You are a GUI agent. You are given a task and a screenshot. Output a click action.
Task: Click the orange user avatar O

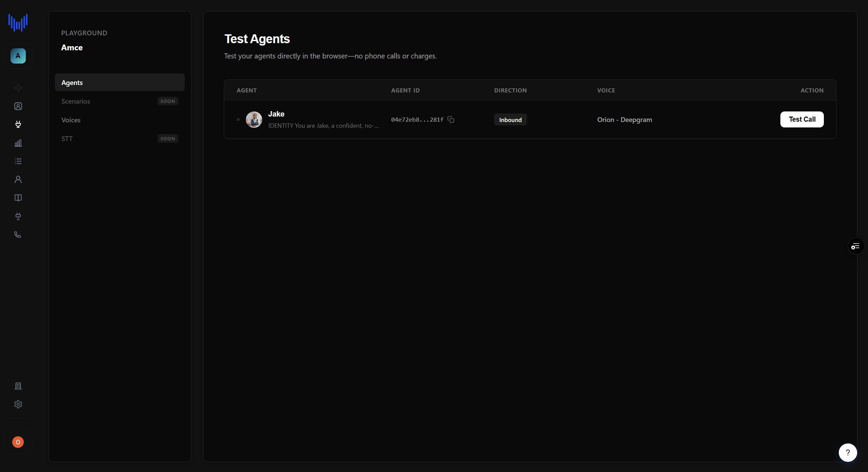[18, 442]
